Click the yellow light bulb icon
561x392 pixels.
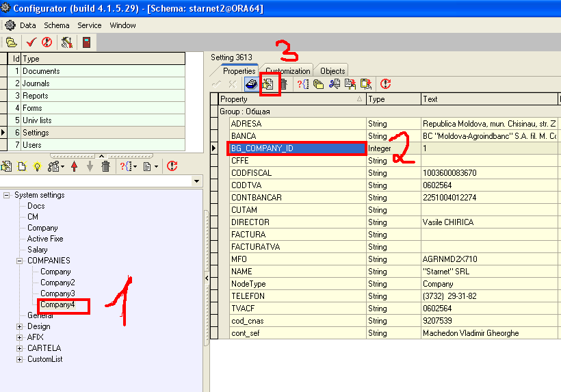click(37, 166)
